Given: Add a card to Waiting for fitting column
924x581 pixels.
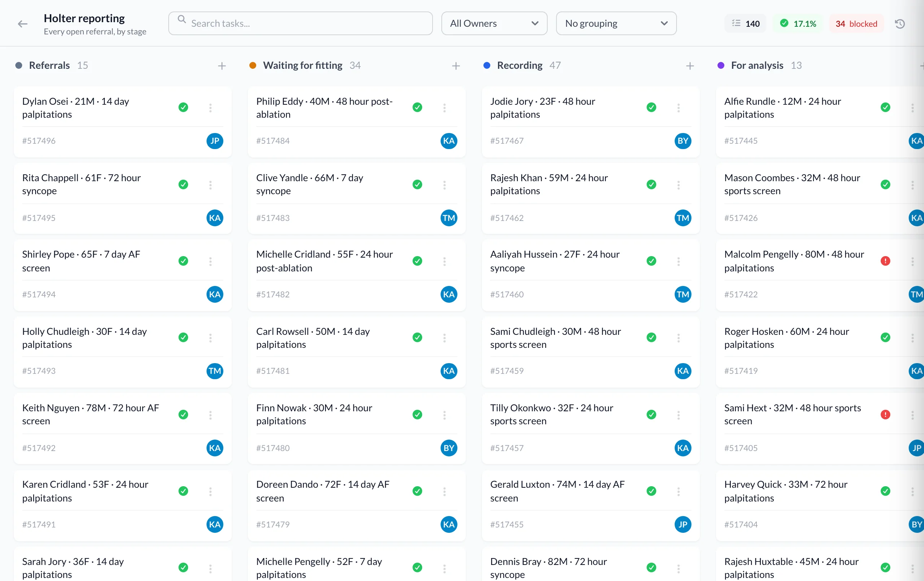Looking at the screenshot, I should (x=456, y=66).
